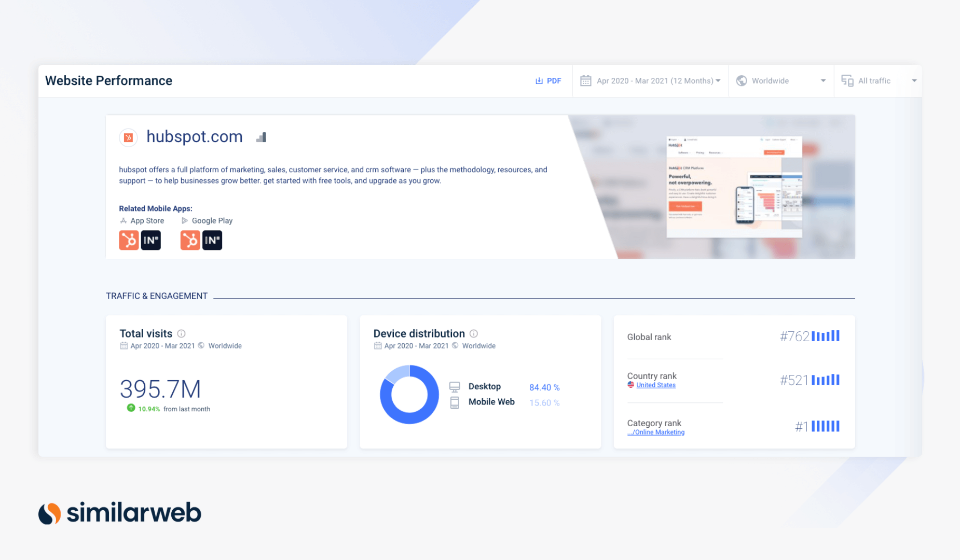Click the 395.7M total visits value
This screenshot has width=960, height=560.
[x=160, y=389]
